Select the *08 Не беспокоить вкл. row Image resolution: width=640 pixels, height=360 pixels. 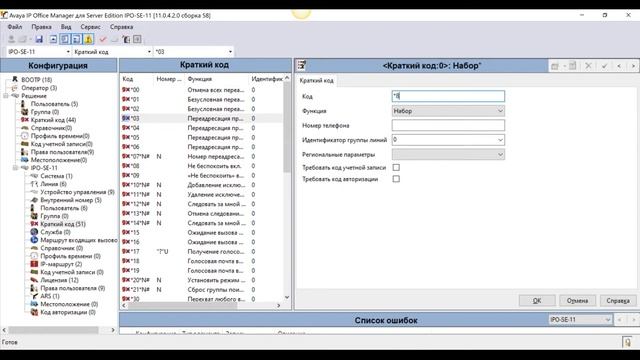[202, 166]
